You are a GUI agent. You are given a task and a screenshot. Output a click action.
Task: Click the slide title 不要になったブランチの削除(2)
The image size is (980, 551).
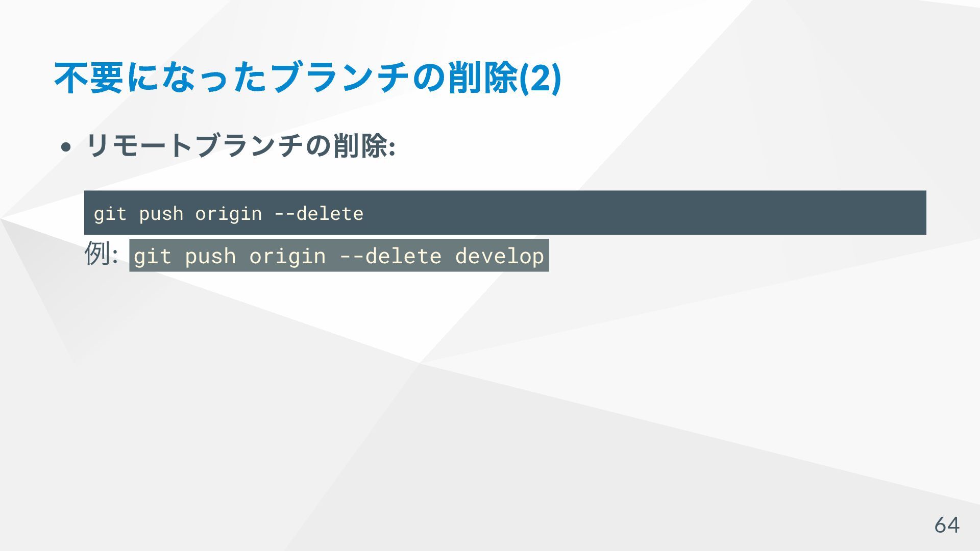pos(307,78)
